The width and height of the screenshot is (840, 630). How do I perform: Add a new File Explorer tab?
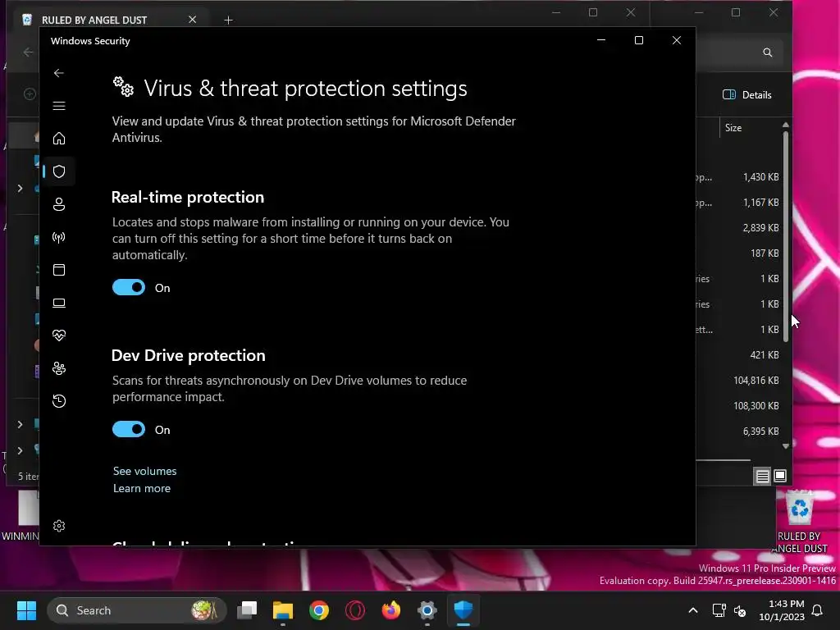228,21
